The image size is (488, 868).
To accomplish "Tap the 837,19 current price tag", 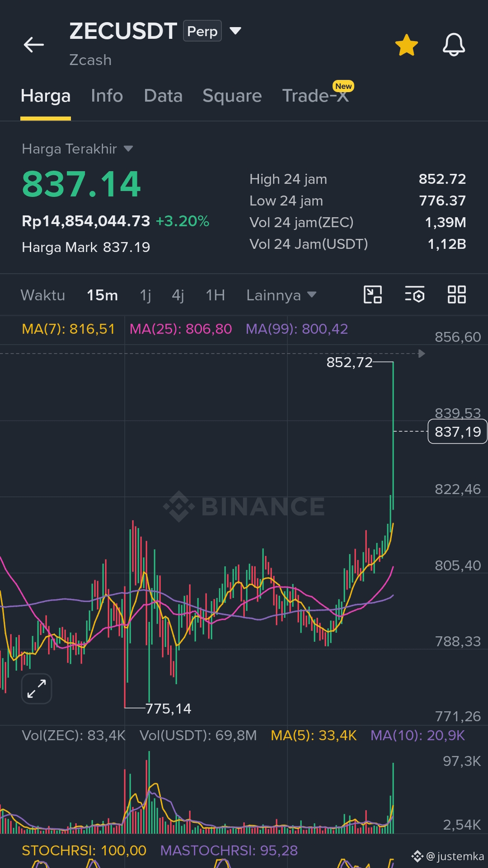I will 457,432.
